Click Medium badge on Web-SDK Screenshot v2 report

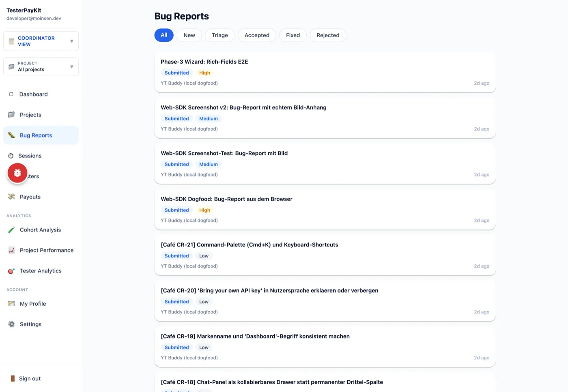209,119
